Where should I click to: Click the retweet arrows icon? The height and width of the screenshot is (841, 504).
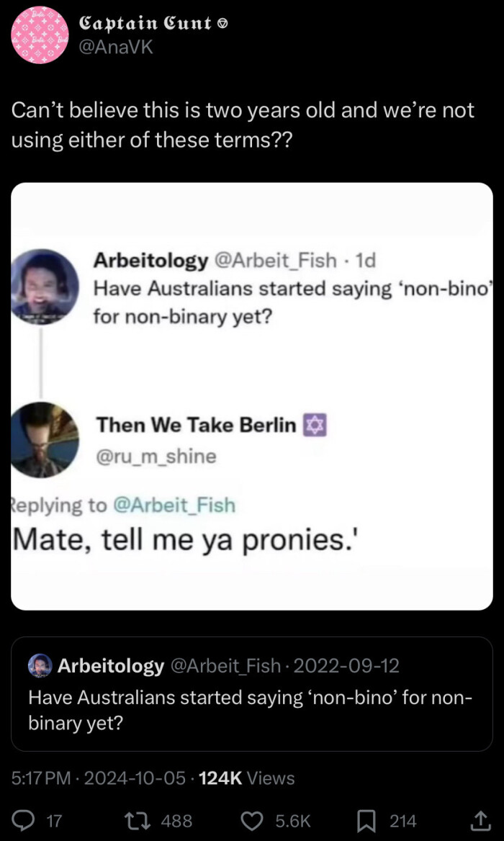tap(135, 820)
